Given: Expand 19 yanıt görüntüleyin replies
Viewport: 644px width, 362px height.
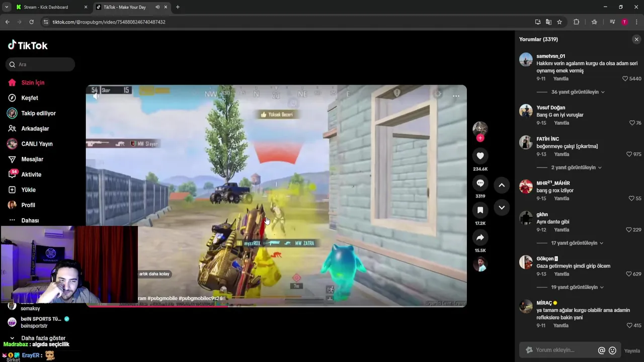Looking at the screenshot, I should 578,287.
